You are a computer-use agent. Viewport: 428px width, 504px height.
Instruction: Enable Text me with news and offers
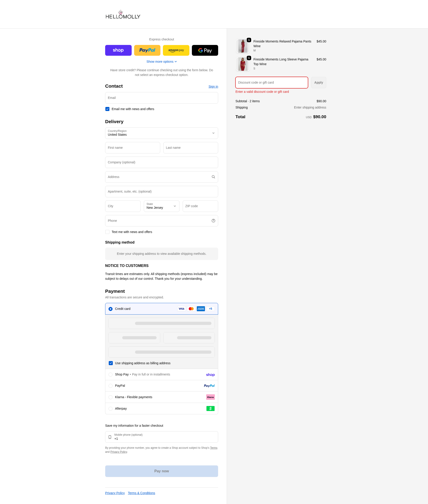[x=107, y=232]
